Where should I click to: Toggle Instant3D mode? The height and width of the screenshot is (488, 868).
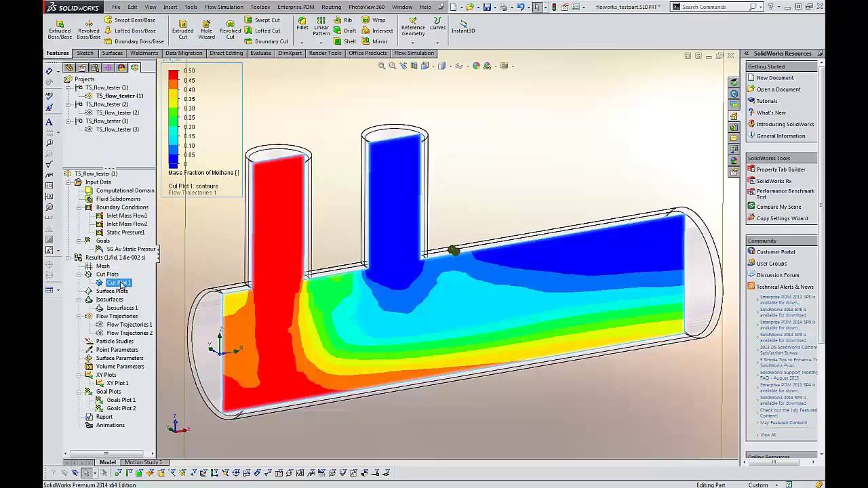(x=463, y=26)
